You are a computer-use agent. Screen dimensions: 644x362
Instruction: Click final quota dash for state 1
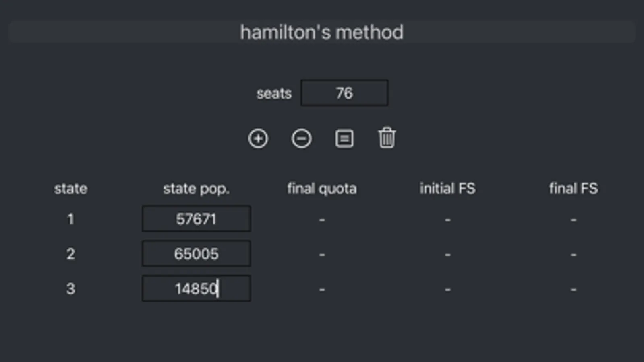pos(322,220)
